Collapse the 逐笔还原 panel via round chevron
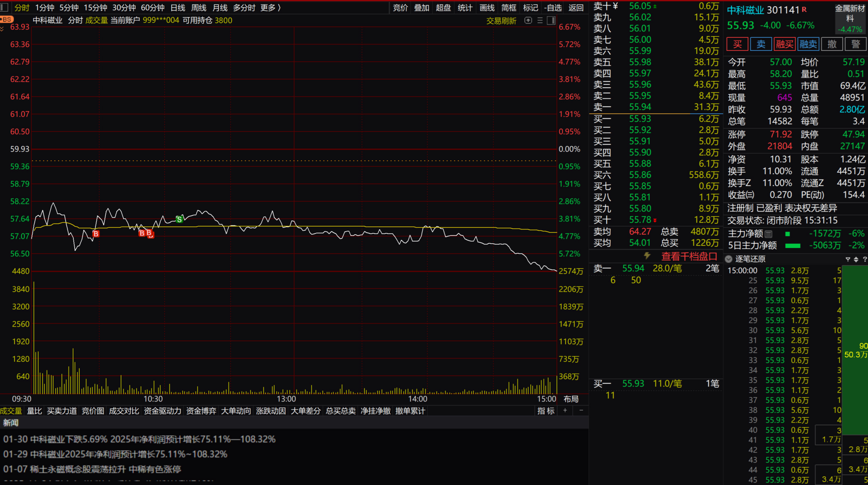The width and height of the screenshot is (868, 485). click(x=729, y=259)
